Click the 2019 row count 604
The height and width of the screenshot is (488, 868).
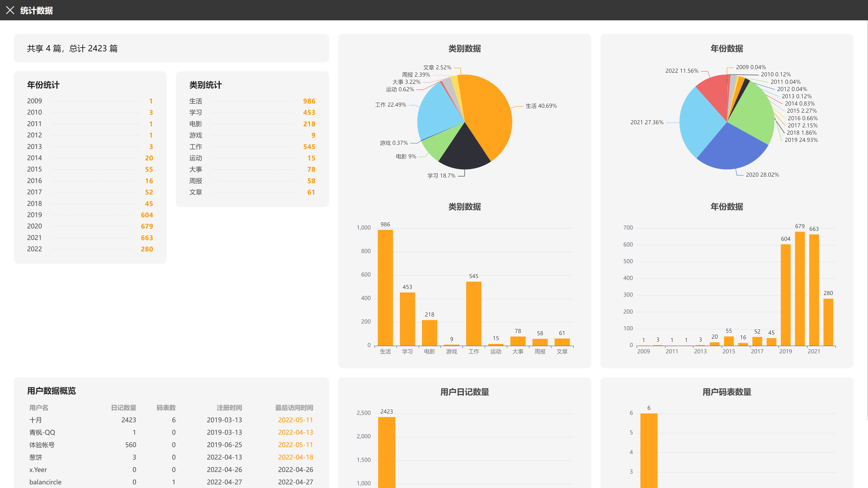click(x=146, y=215)
